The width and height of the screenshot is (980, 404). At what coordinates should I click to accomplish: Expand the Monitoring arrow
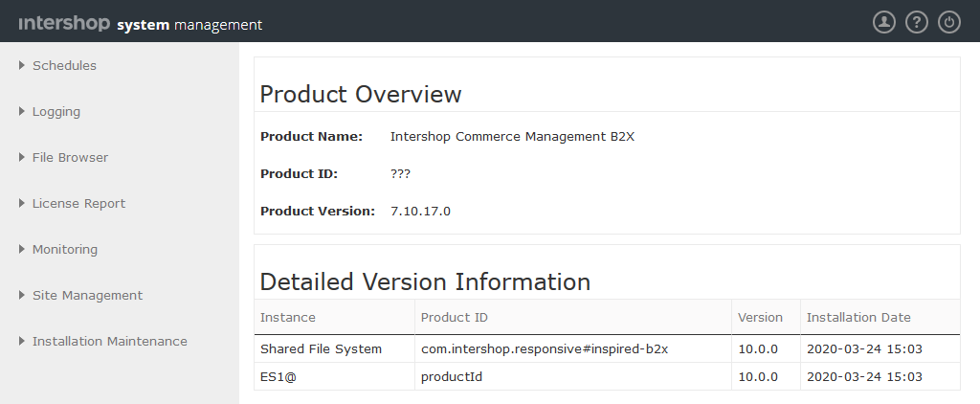pos(22,249)
